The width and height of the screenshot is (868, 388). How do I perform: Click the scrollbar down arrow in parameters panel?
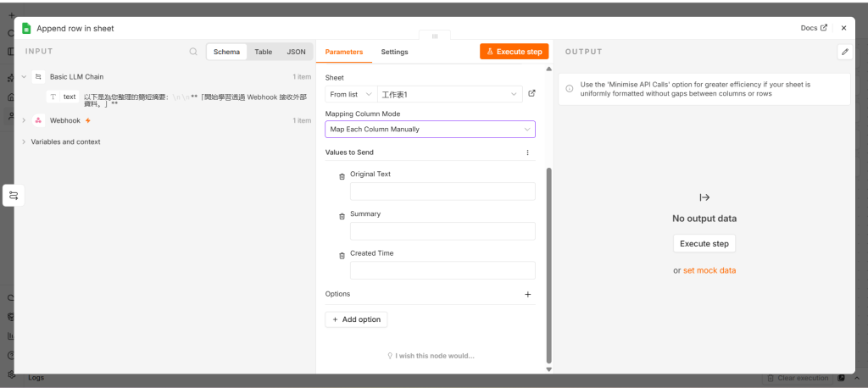548,369
